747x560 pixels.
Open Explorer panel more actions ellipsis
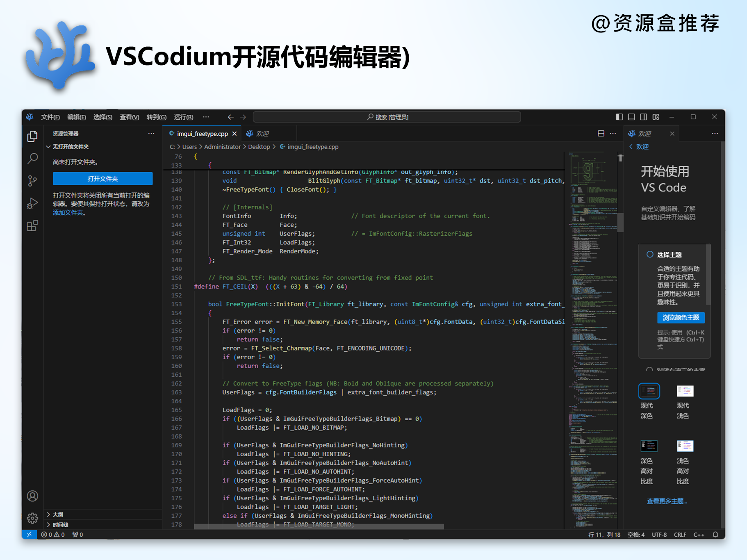(151, 134)
